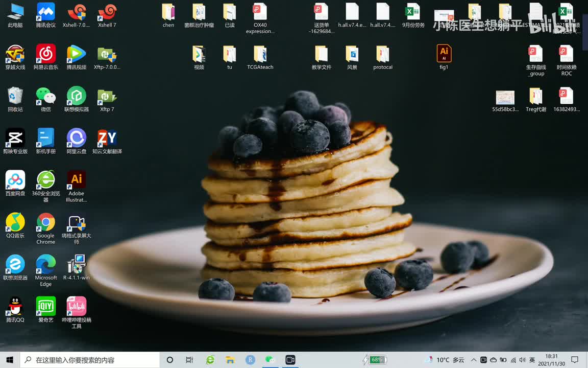Screen dimensions: 588x368
Task: Show hidden tray icons chevron
Action: (x=474, y=360)
